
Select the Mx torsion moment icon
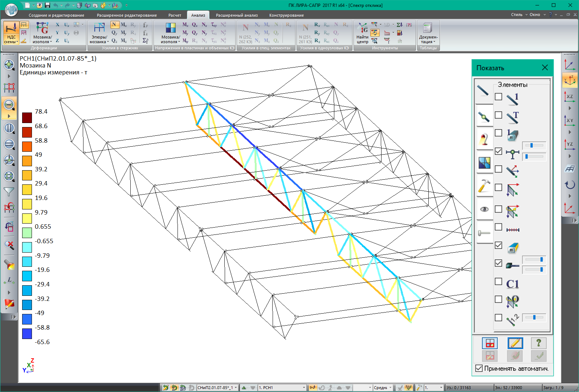click(124, 25)
